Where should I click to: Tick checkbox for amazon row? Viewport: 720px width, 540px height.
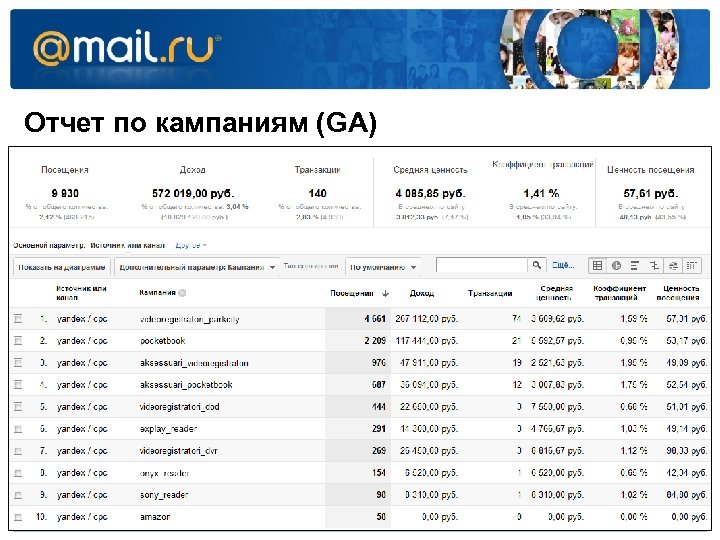pyautogui.click(x=18, y=517)
